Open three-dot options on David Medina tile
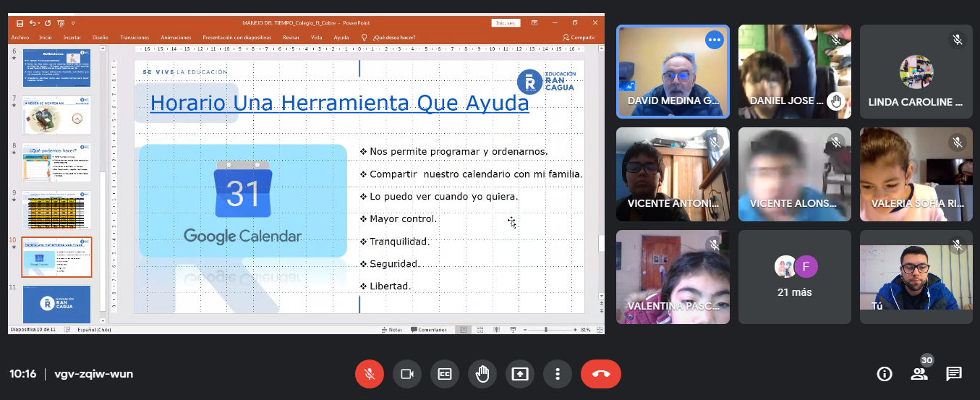This screenshot has width=980, height=400. click(x=715, y=40)
